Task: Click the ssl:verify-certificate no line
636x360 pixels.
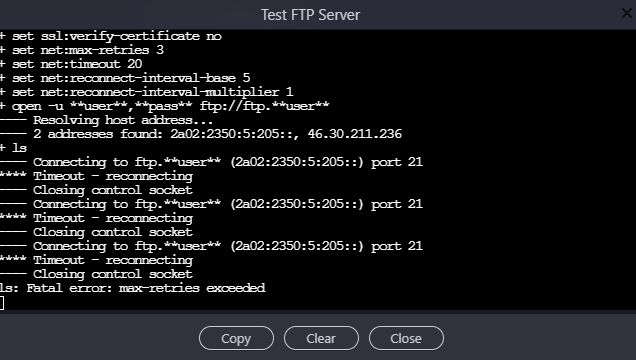Action: [111, 36]
